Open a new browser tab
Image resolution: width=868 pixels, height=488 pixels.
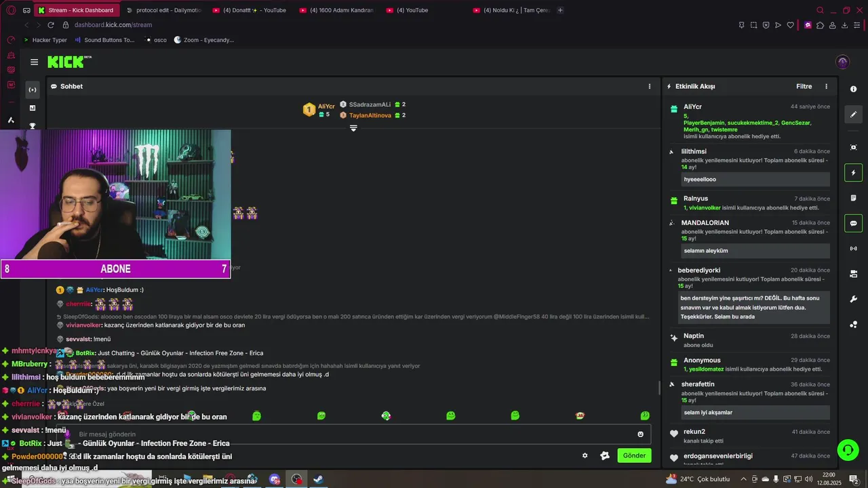point(560,10)
